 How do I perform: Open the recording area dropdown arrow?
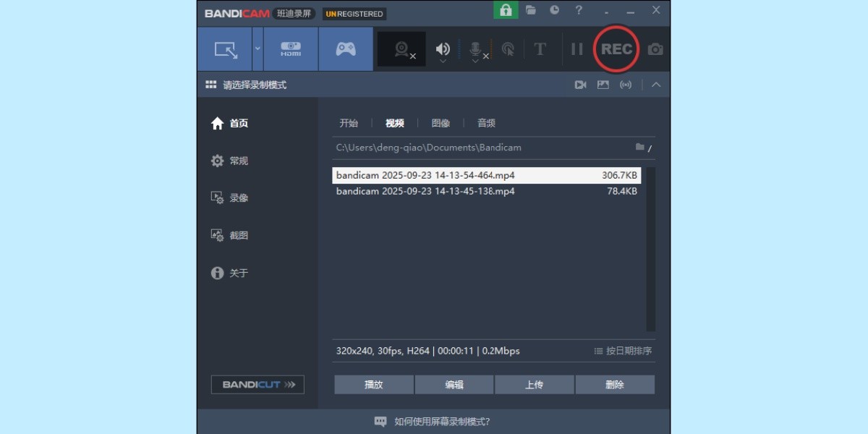(x=257, y=48)
